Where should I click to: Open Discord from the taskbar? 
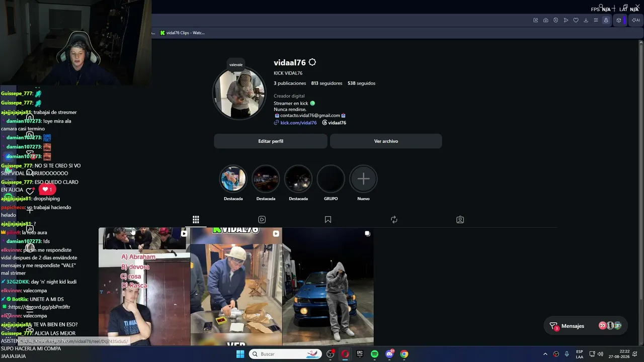389,354
